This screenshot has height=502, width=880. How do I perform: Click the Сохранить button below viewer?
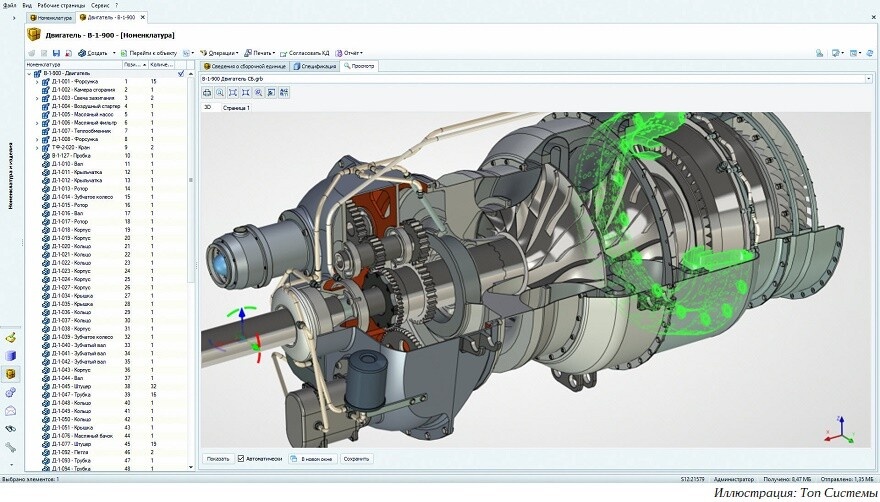coord(356,459)
